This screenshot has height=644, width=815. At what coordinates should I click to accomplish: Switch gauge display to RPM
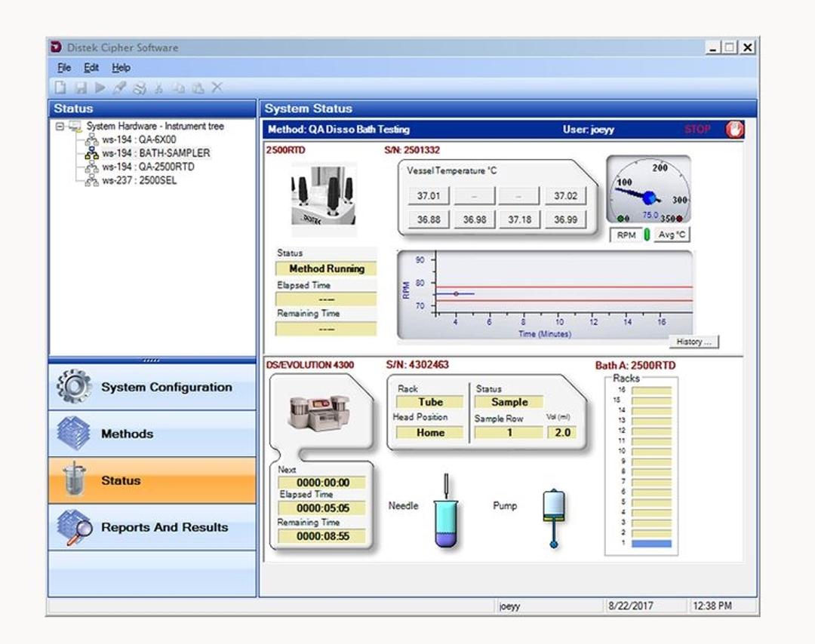click(626, 235)
